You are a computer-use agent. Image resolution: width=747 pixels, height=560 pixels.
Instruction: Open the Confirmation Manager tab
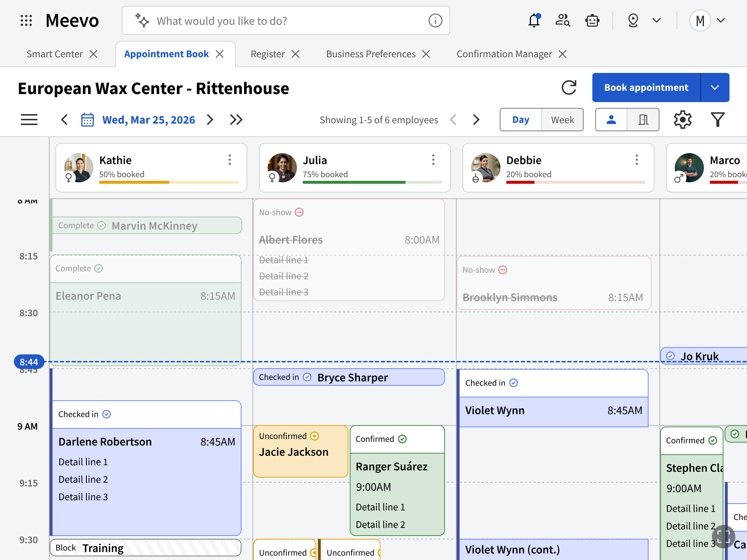(504, 54)
